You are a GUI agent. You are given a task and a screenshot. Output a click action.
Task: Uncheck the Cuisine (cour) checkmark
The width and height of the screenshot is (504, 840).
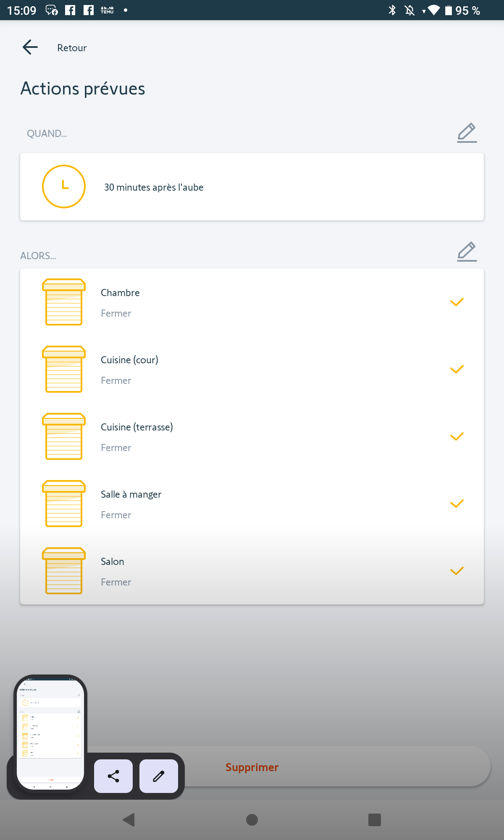click(457, 369)
